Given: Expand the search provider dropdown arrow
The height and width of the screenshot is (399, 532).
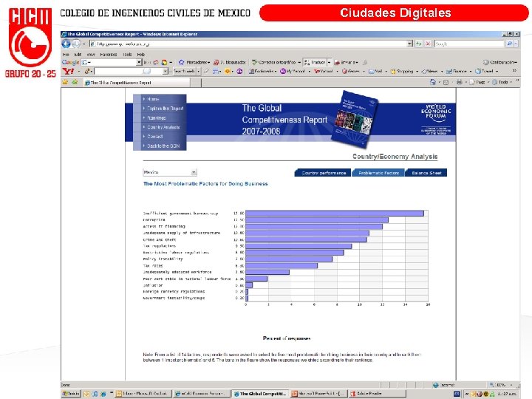Looking at the screenshot, I should tap(516, 44).
